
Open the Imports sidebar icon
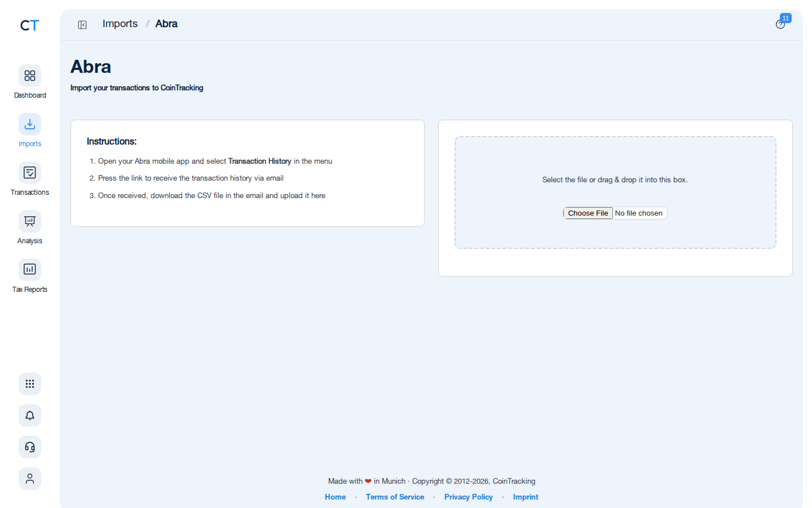(x=30, y=124)
